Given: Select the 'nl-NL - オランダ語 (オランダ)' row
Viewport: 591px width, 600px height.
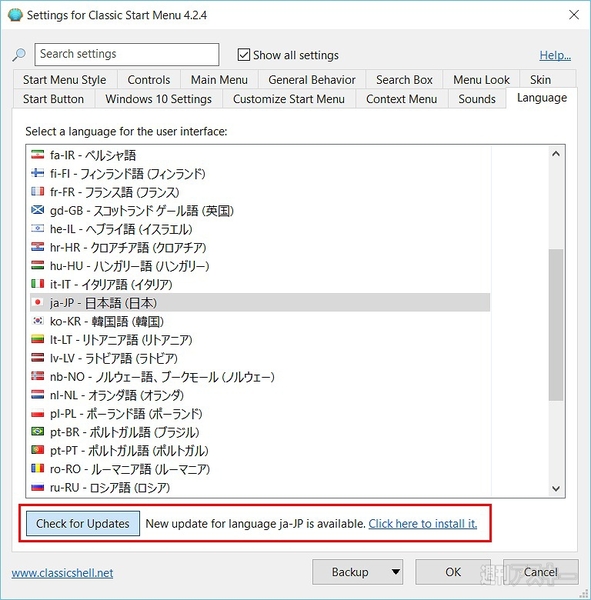Looking at the screenshot, I should [x=260, y=395].
